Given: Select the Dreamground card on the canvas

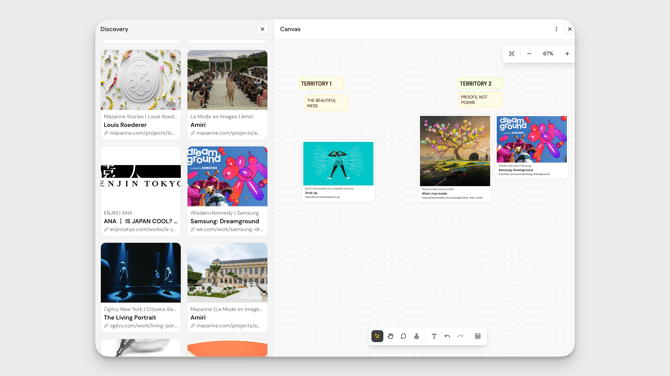Looking at the screenshot, I should point(532,146).
